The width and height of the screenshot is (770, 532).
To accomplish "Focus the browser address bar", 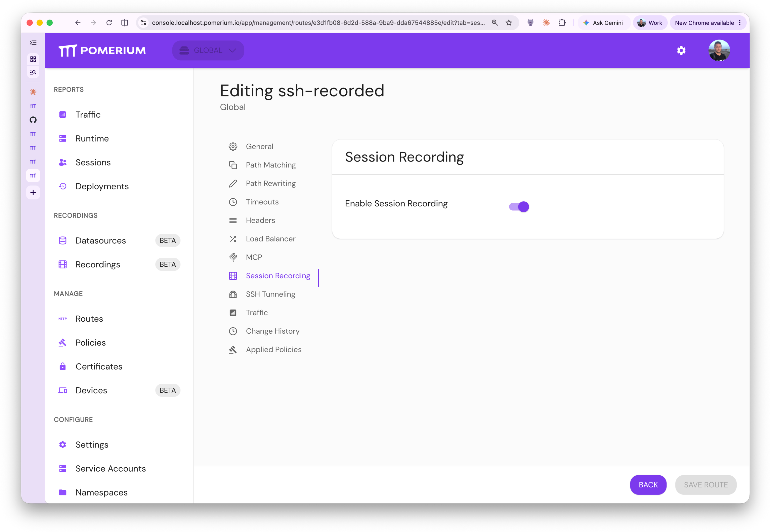I will [x=318, y=23].
